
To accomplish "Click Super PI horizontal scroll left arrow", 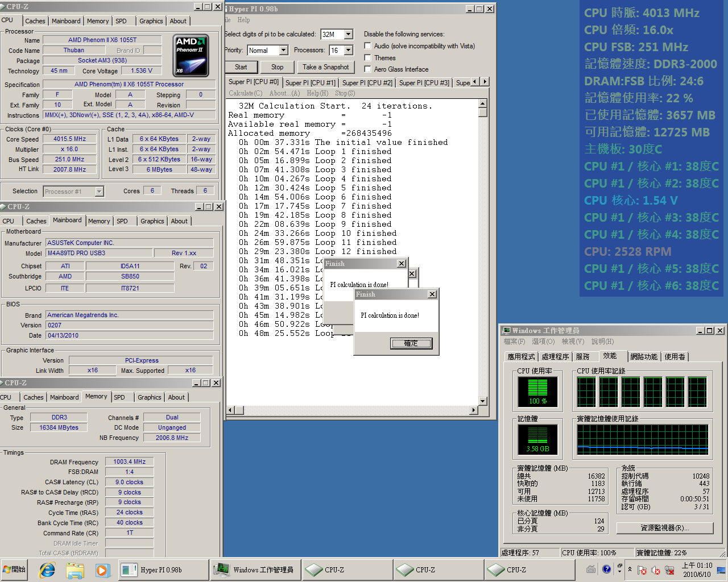I will [230, 410].
